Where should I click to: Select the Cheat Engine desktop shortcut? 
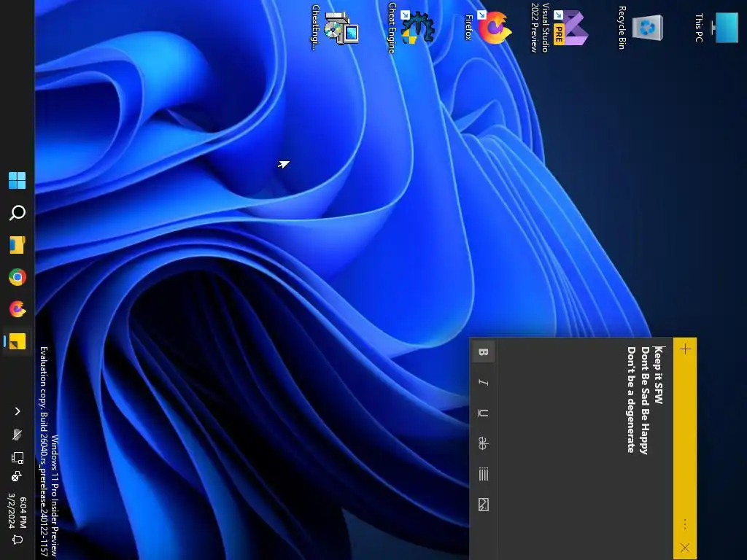click(411, 28)
